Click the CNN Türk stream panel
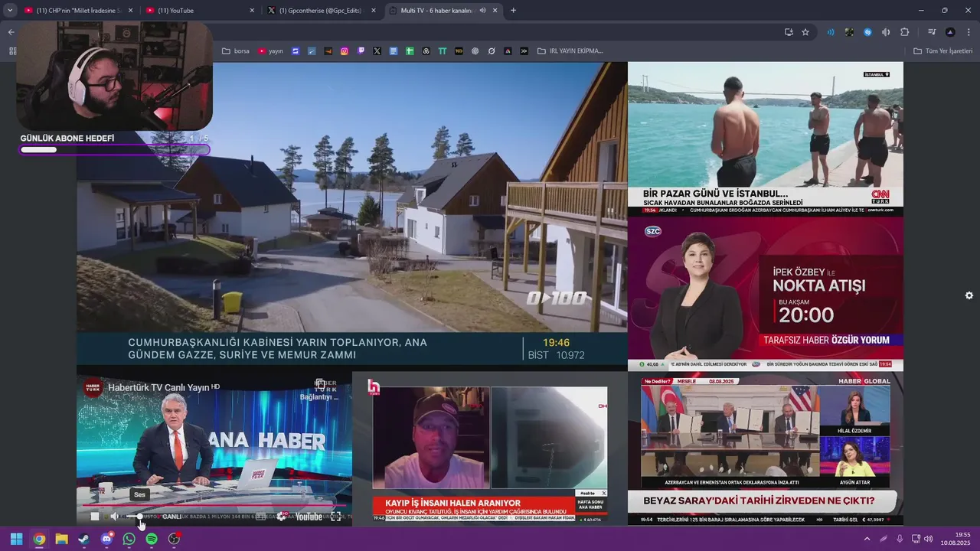The height and width of the screenshot is (551, 980). tap(766, 139)
